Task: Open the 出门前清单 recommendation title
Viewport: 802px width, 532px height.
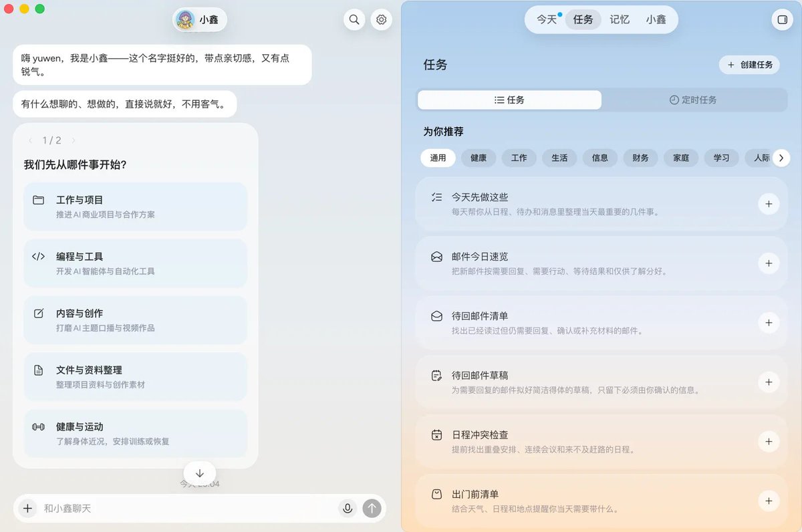Action: click(x=475, y=495)
